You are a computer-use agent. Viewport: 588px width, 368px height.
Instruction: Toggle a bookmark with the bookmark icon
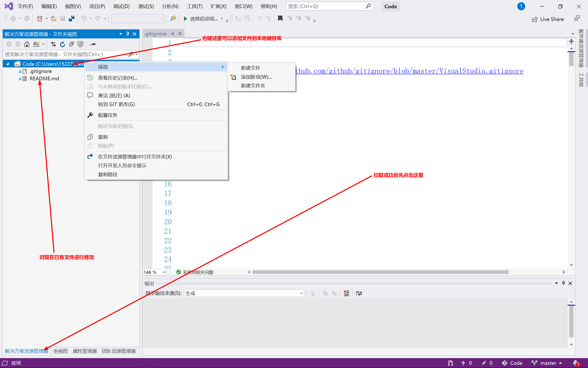pos(280,18)
